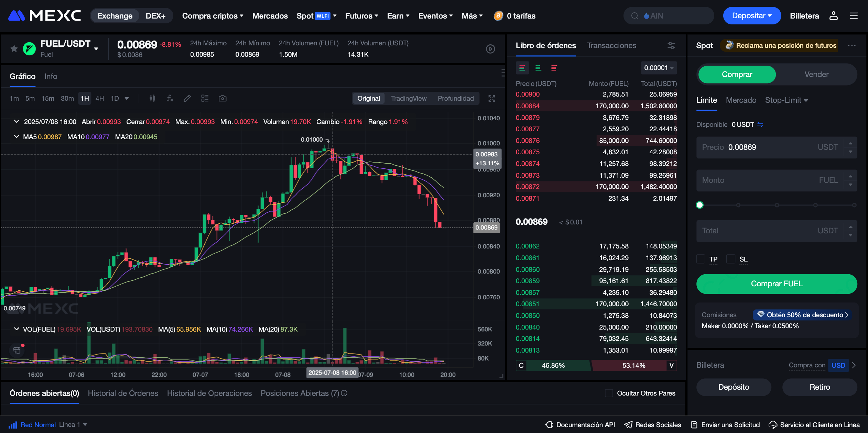
Task: Click the network signal bars icon
Action: 13,425
